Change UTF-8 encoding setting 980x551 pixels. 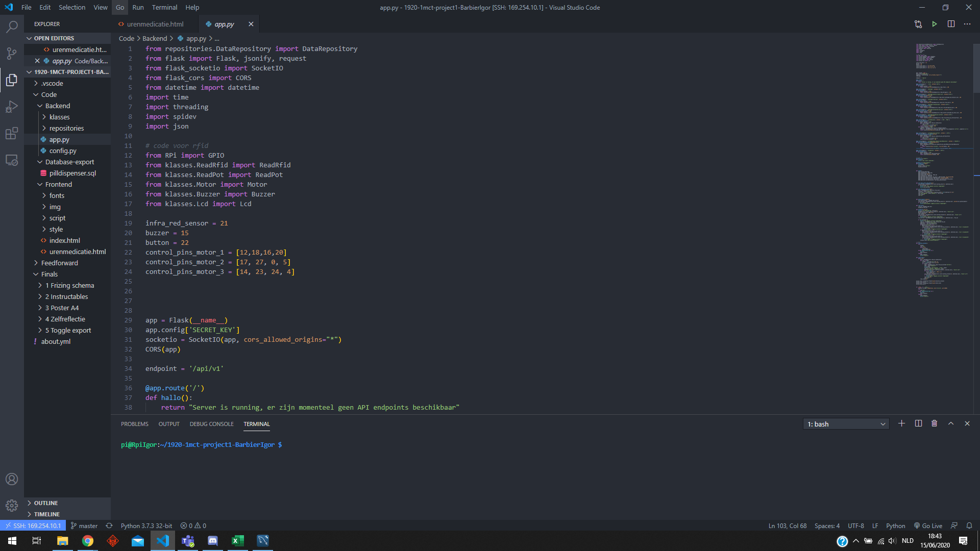pos(856,525)
